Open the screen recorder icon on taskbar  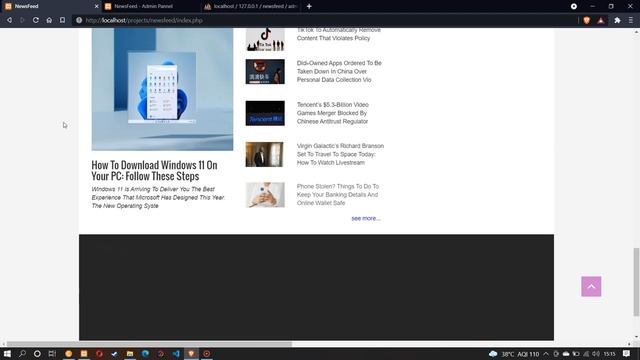pos(207,353)
